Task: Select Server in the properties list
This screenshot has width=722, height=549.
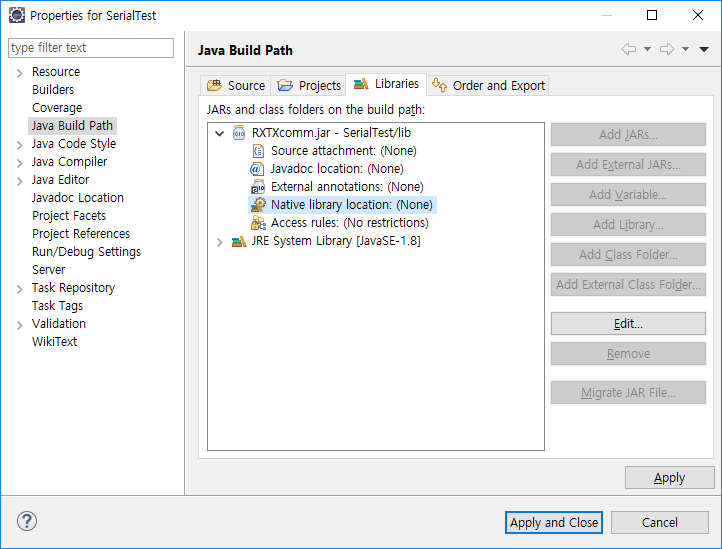Action: [49, 269]
